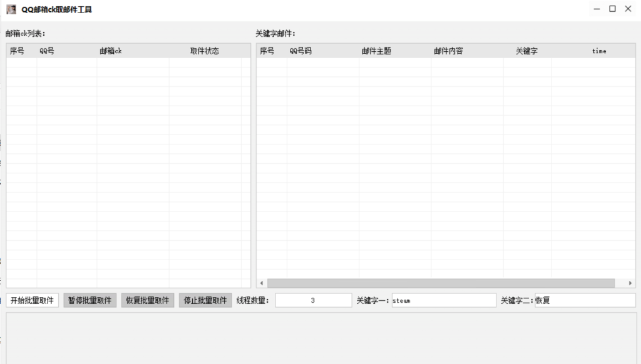The width and height of the screenshot is (641, 364).
Task: Click the QQ号 column header
Action: pyautogui.click(x=66, y=51)
